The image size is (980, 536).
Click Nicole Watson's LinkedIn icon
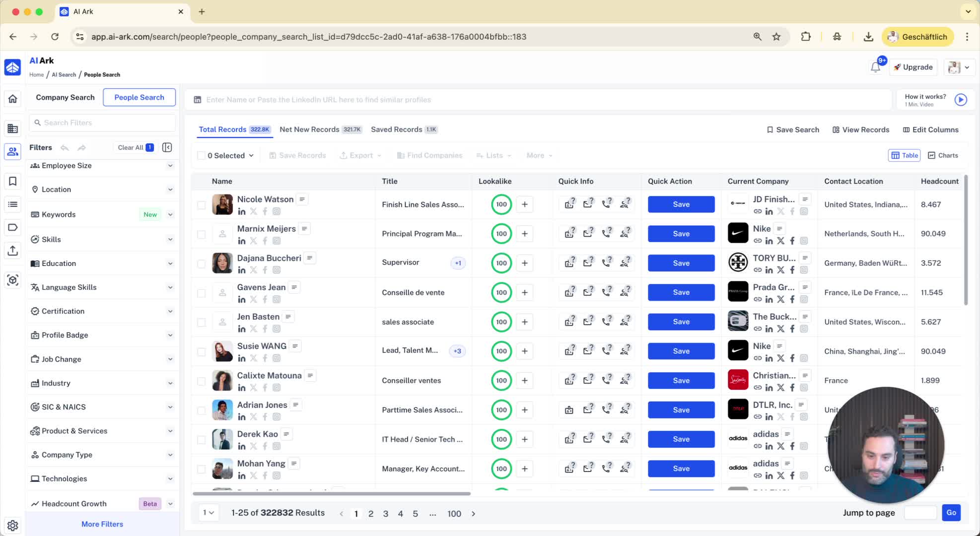click(x=242, y=211)
